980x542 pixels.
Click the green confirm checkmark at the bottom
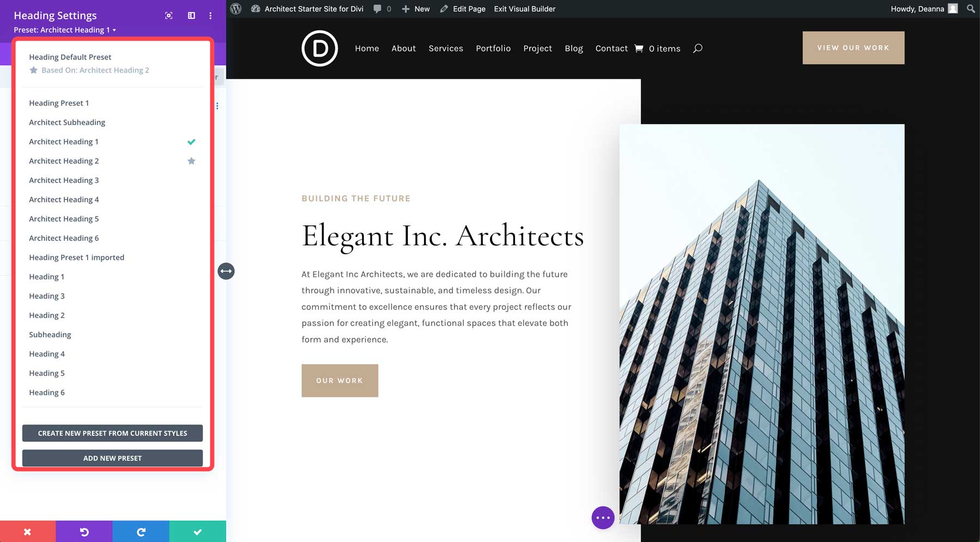tap(198, 531)
